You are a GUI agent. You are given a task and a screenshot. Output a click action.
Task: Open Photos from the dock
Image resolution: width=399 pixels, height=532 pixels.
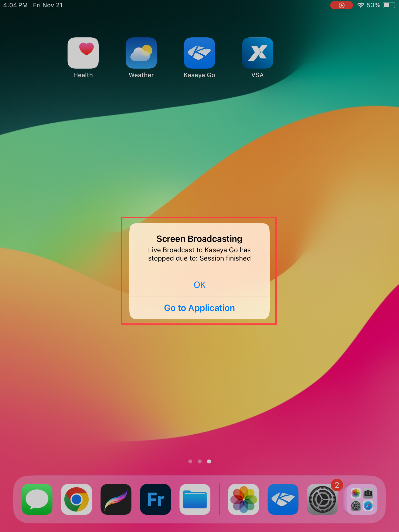point(243,499)
